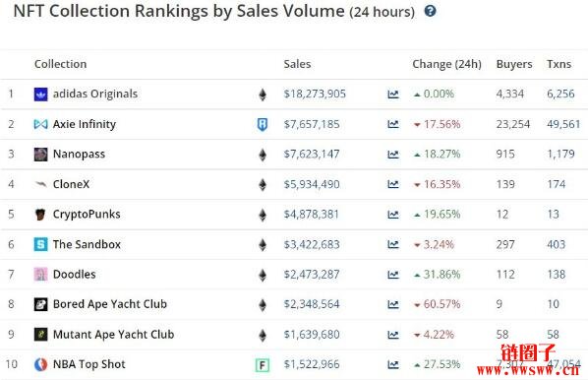Click the Flow blockchain icon for NBA Top Shot
The image size is (588, 380).
263,364
